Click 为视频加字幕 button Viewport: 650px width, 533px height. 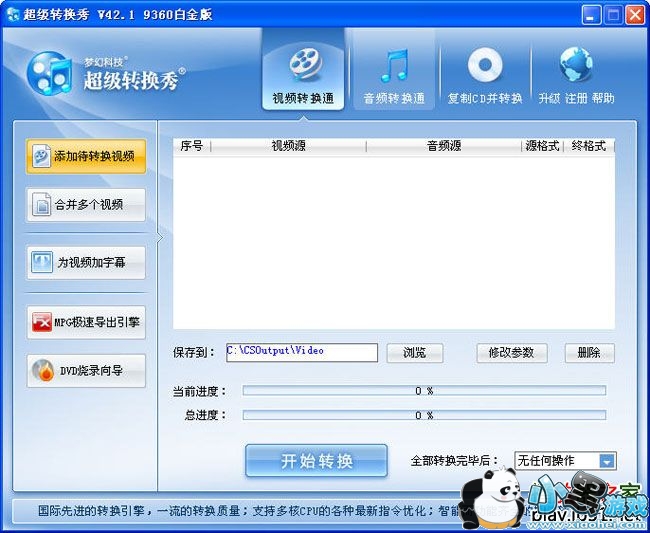[86, 262]
